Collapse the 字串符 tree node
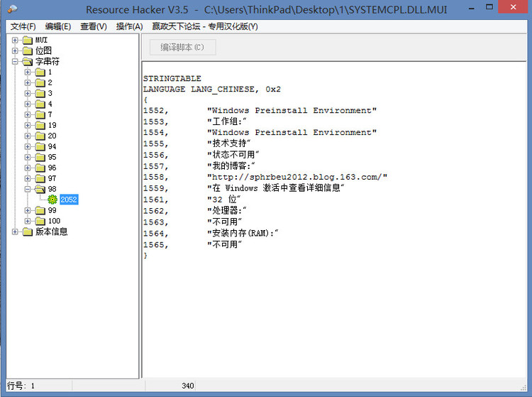532x397 pixels. (x=16, y=62)
